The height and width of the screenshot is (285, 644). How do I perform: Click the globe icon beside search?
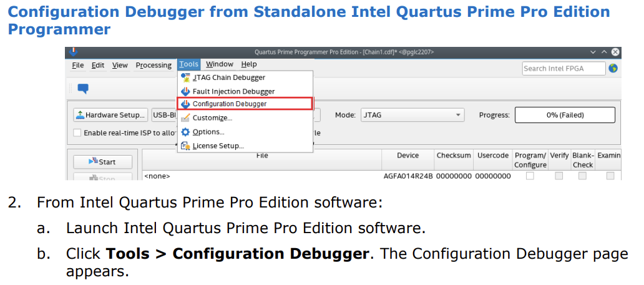coord(613,68)
